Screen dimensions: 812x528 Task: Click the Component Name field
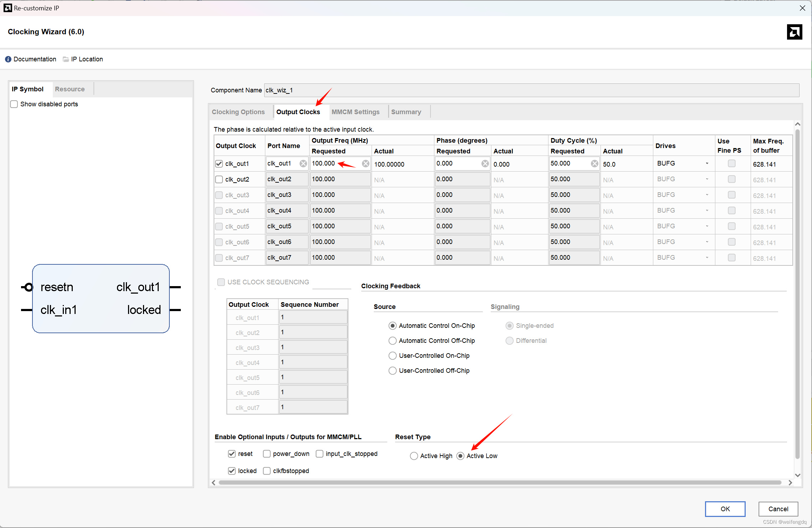(x=531, y=90)
